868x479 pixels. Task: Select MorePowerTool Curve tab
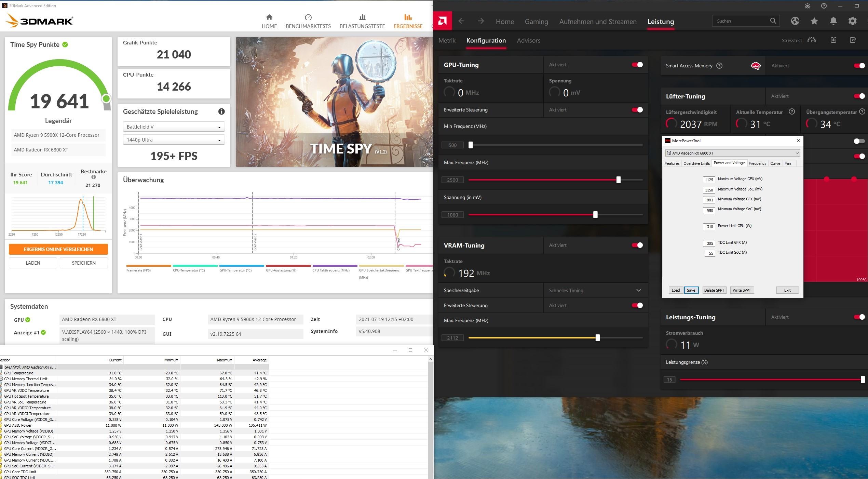(x=775, y=163)
